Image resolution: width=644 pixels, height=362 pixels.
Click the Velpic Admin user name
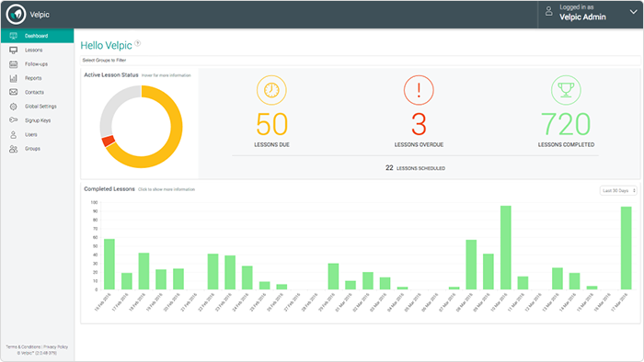[x=582, y=17]
